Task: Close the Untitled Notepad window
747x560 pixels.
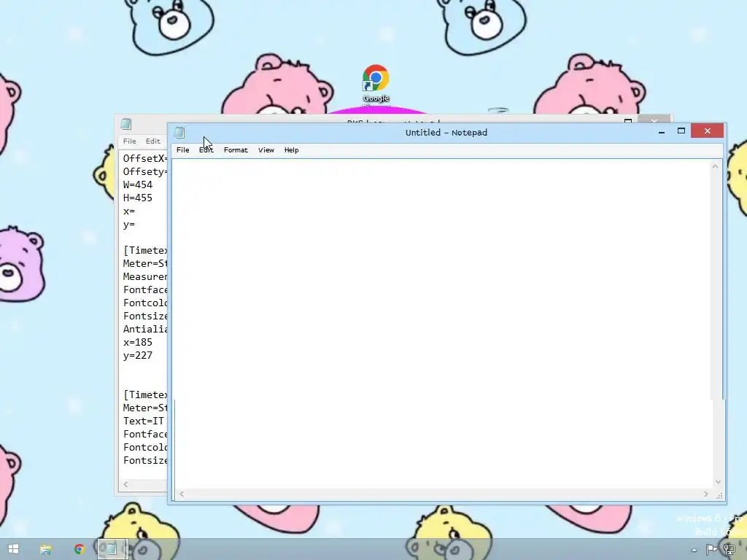Action: (708, 131)
